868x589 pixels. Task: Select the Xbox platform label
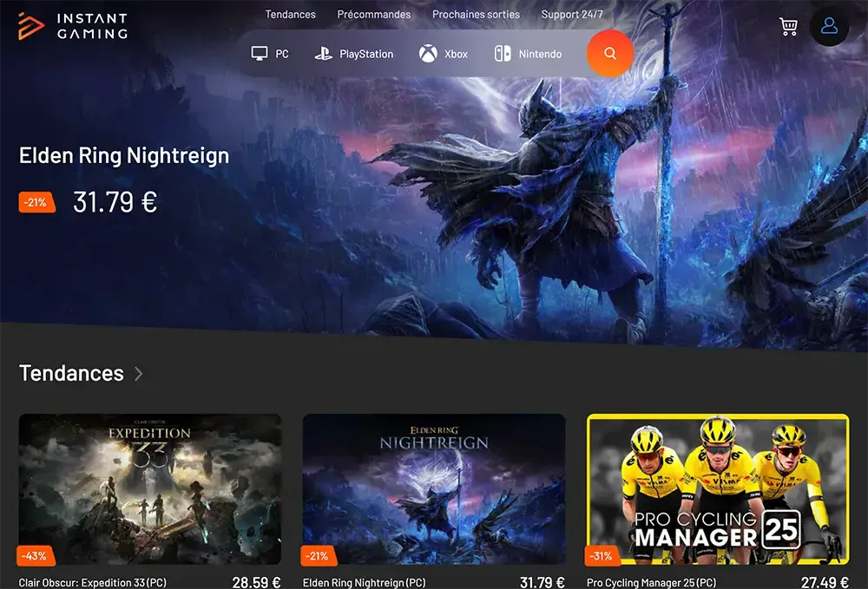point(457,54)
